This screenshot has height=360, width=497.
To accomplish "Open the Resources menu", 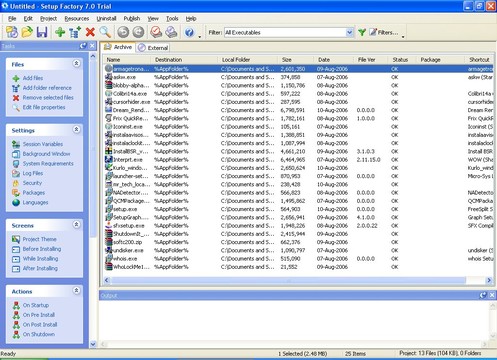I will click(77, 19).
